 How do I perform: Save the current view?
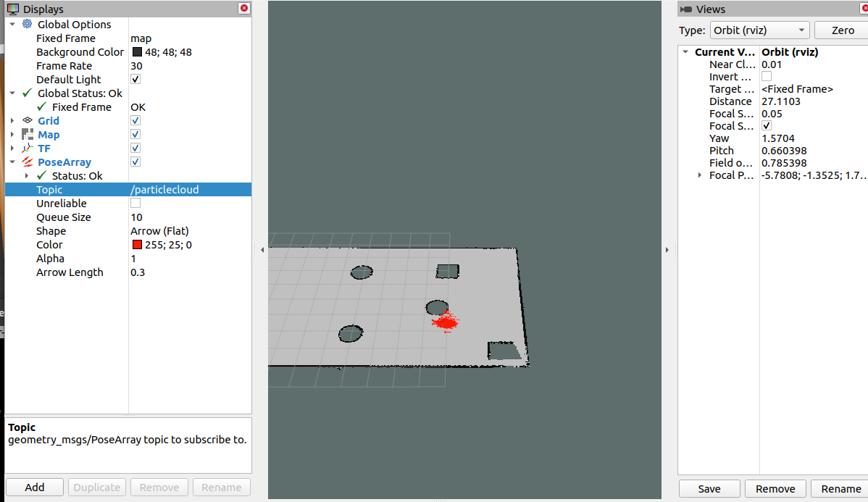point(709,489)
